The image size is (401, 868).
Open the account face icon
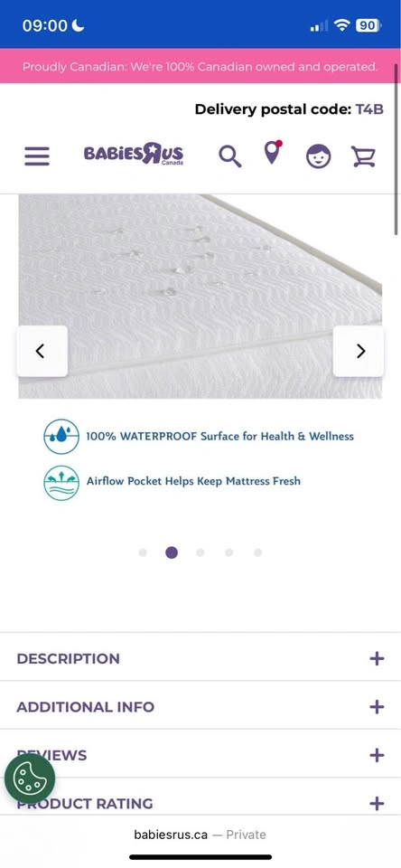[319, 156]
